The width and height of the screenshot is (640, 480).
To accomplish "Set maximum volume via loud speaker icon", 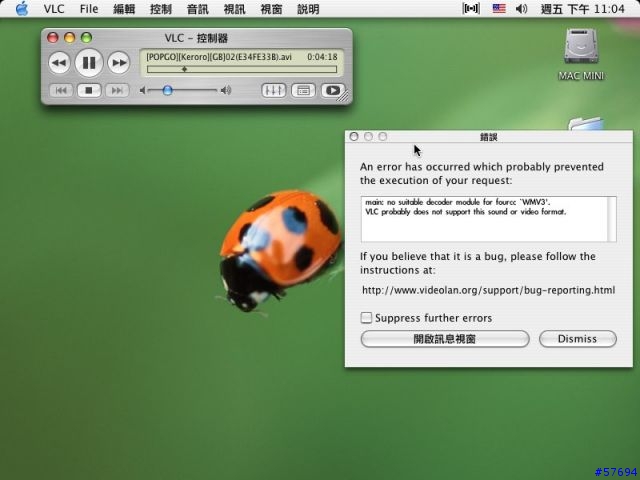I will (x=226, y=90).
